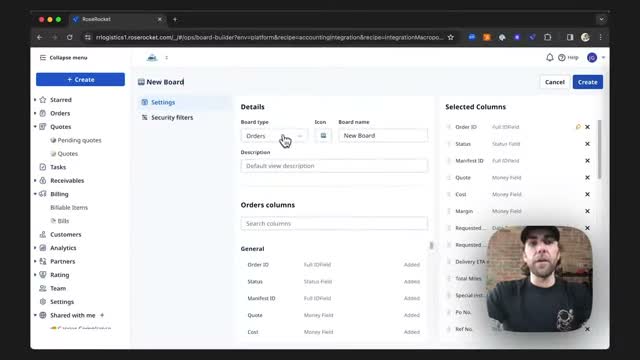640x360 pixels.
Task: Click the Settings gear in sidebar
Action: [x=43, y=302]
